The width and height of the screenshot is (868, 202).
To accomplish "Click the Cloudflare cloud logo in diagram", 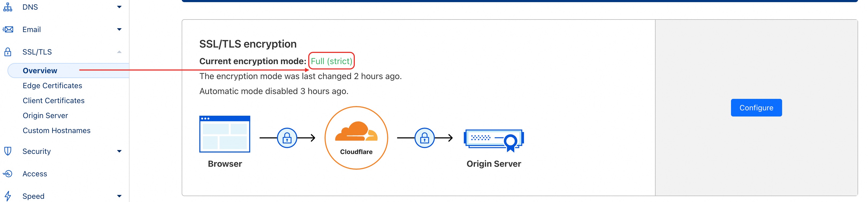I will coord(356,131).
